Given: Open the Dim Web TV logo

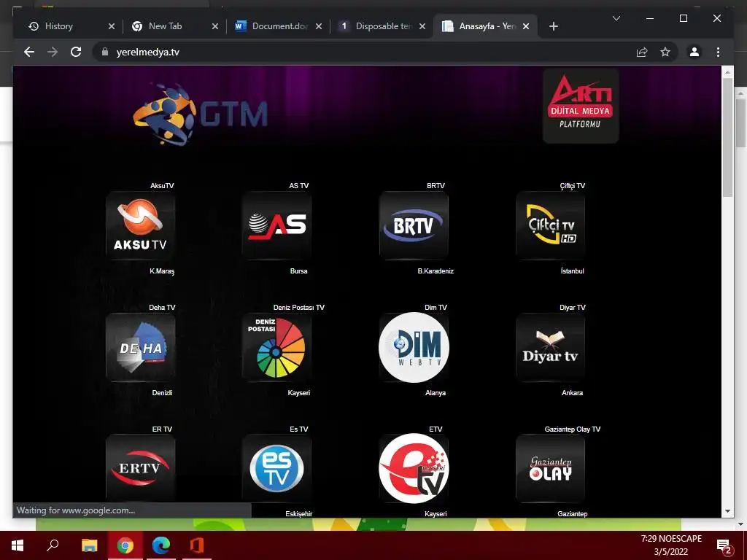Looking at the screenshot, I should (414, 347).
